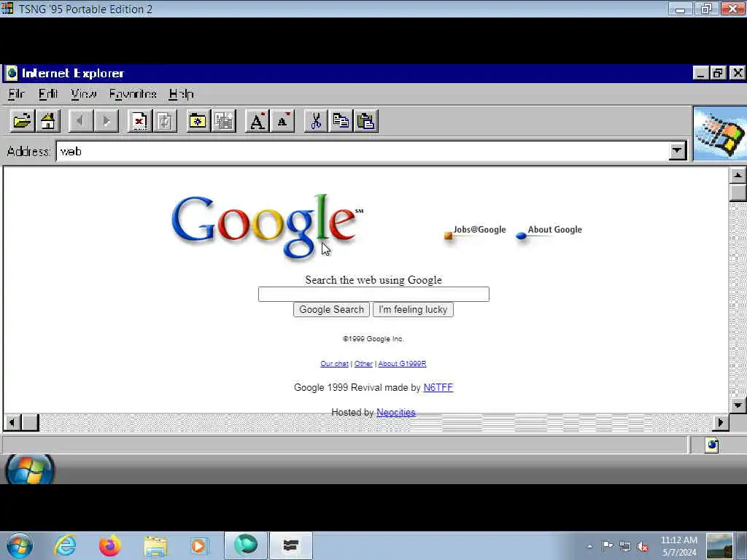The width and height of the screenshot is (747, 560).
Task: Click the vertical scrollbar down arrow
Action: point(738,405)
